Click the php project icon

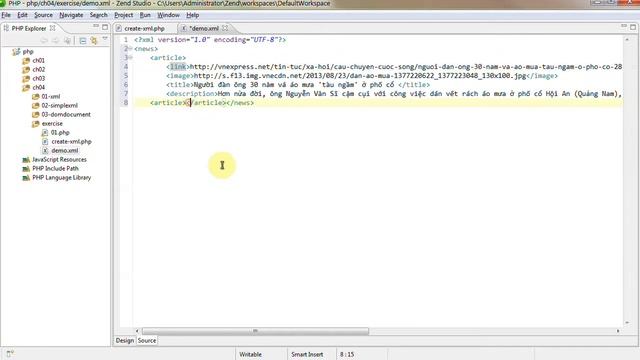tap(16, 51)
